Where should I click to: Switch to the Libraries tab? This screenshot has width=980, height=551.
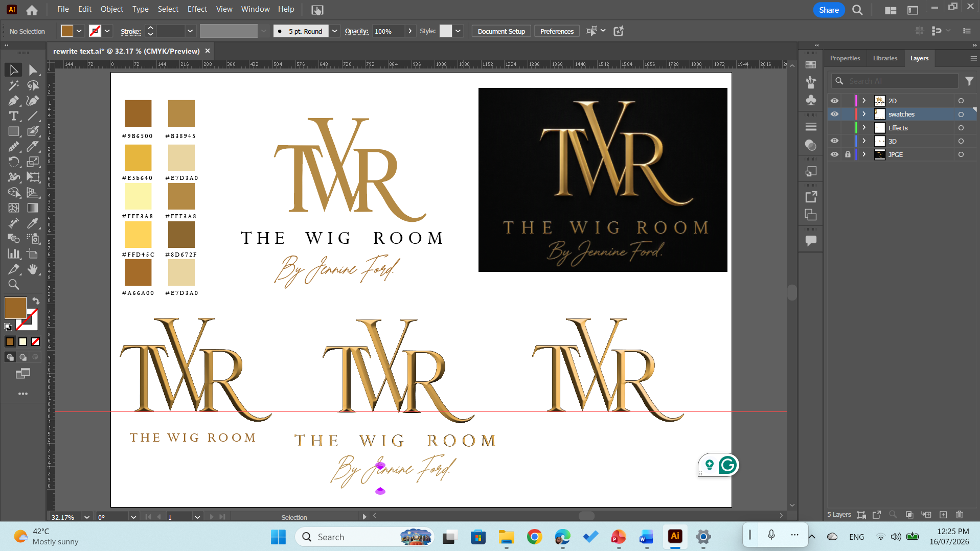[885, 58]
